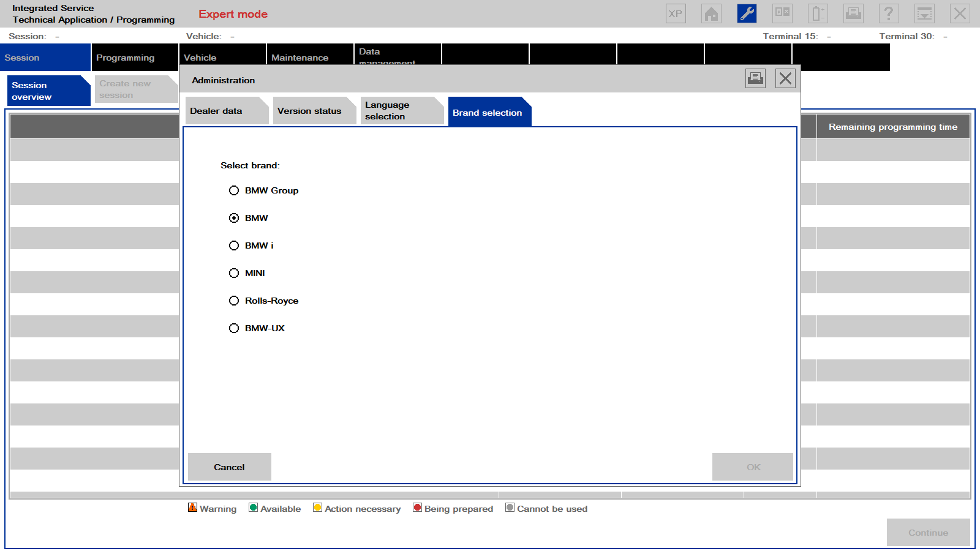
Task: Select the Session overview sub-tab
Action: (x=49, y=91)
